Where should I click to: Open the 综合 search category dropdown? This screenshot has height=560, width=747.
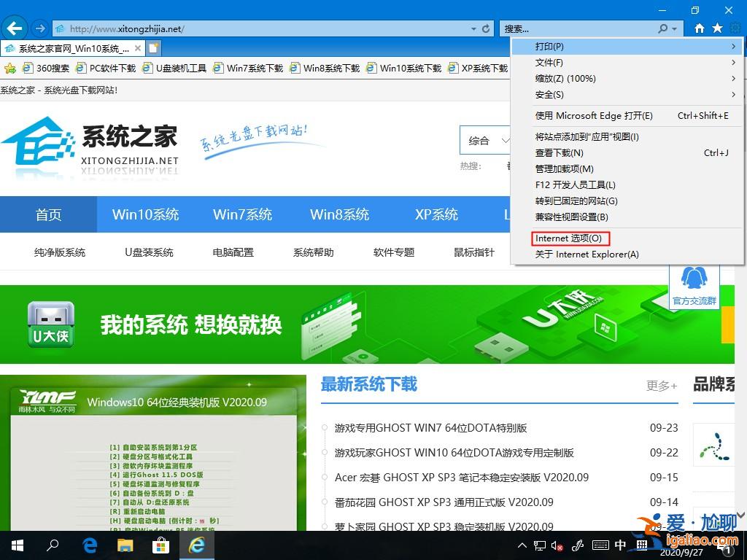[485, 140]
